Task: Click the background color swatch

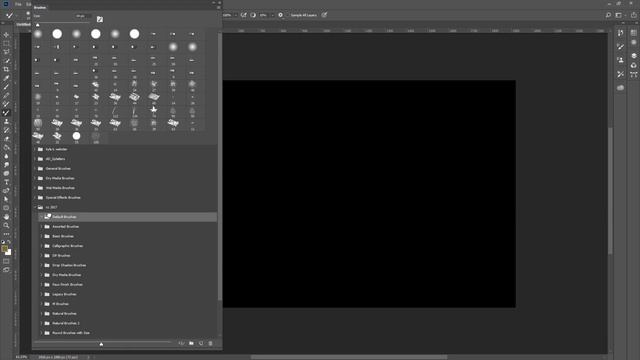Action: coord(9,253)
